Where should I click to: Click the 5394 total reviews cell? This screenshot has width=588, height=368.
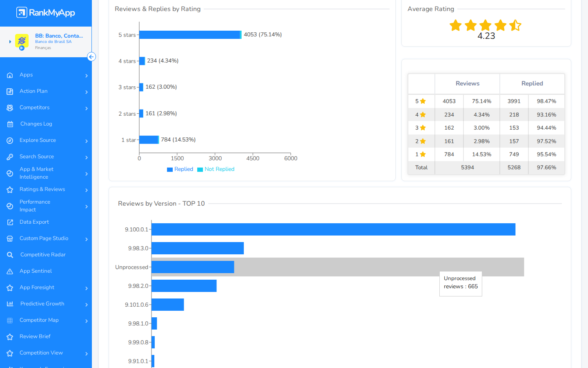click(x=468, y=168)
